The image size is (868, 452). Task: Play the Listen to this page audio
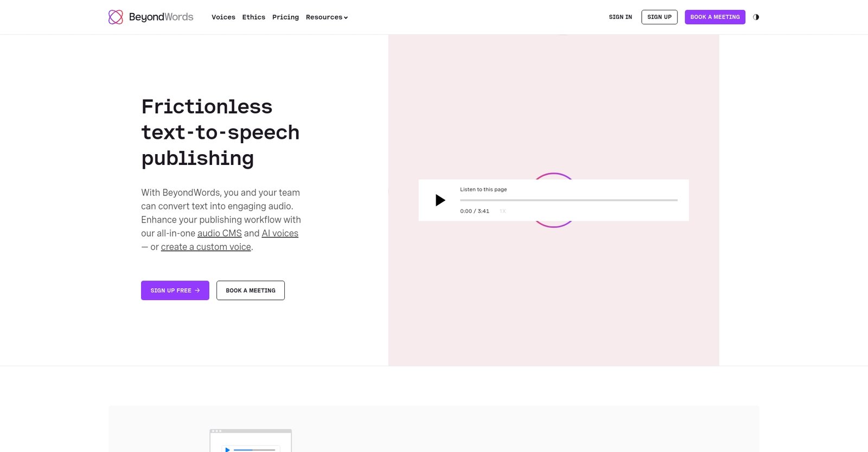pyautogui.click(x=440, y=200)
